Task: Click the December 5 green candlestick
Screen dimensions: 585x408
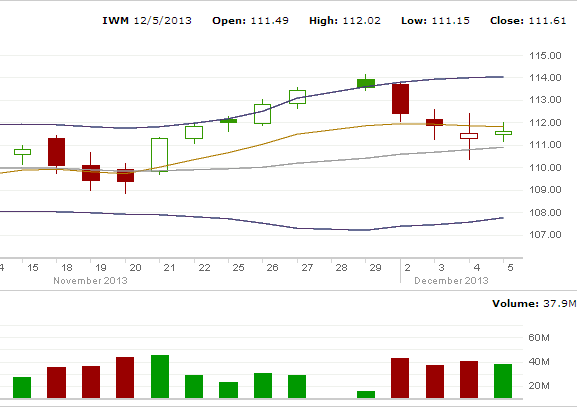Action: 503,133
